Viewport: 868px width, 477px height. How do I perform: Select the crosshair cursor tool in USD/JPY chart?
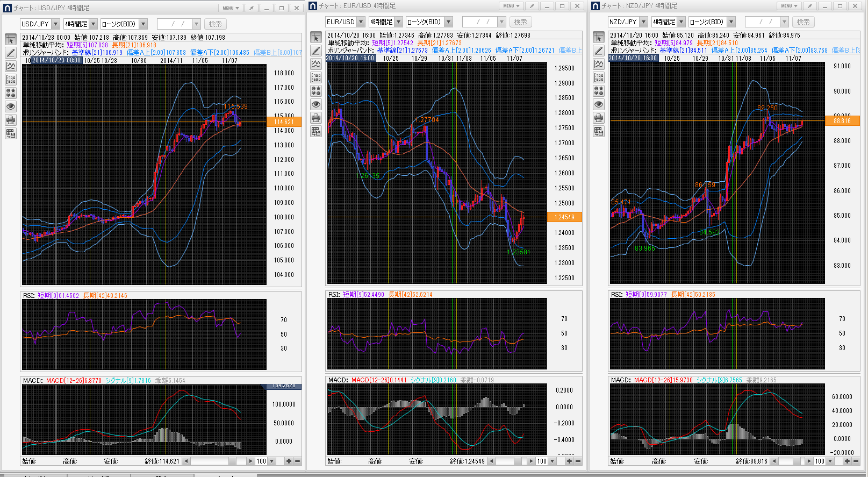(11, 40)
